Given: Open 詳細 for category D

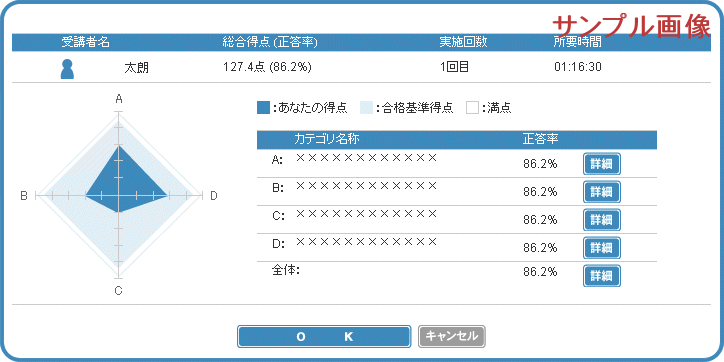Looking at the screenshot, I should click(x=602, y=248).
